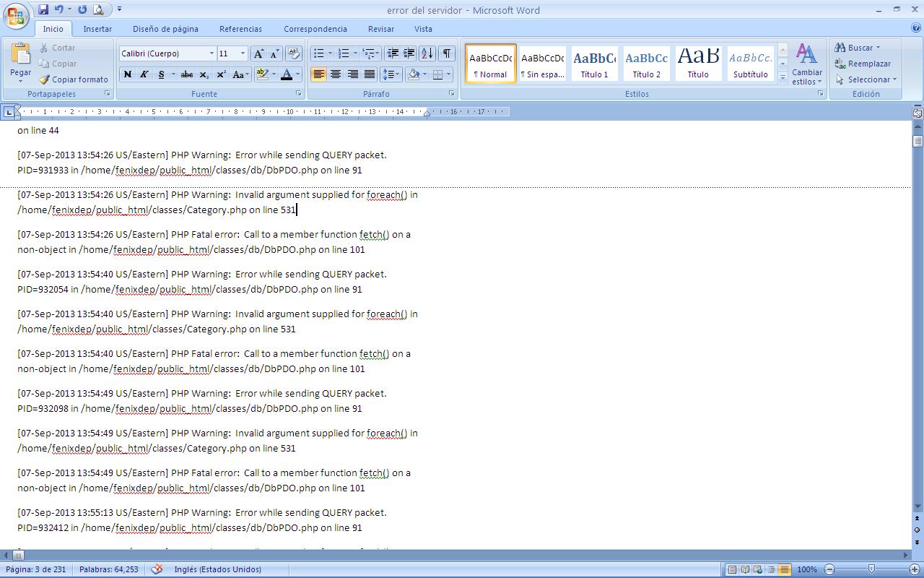Open the font size dropdown
This screenshot has width=924, height=578.
point(243,53)
